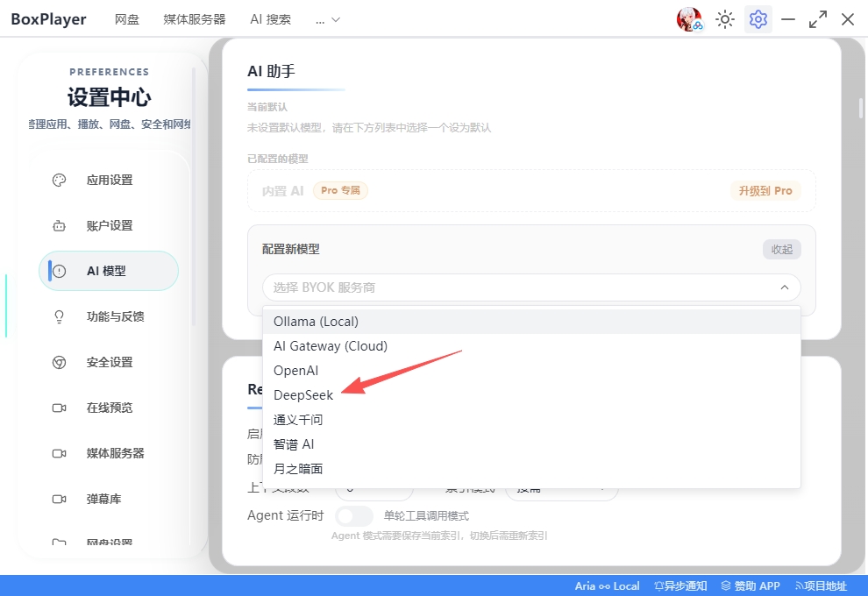Choose 智谱 AI provider option

coord(531,444)
